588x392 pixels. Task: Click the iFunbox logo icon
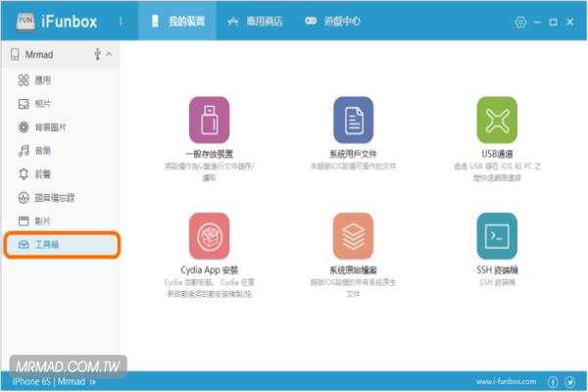[x=25, y=22]
